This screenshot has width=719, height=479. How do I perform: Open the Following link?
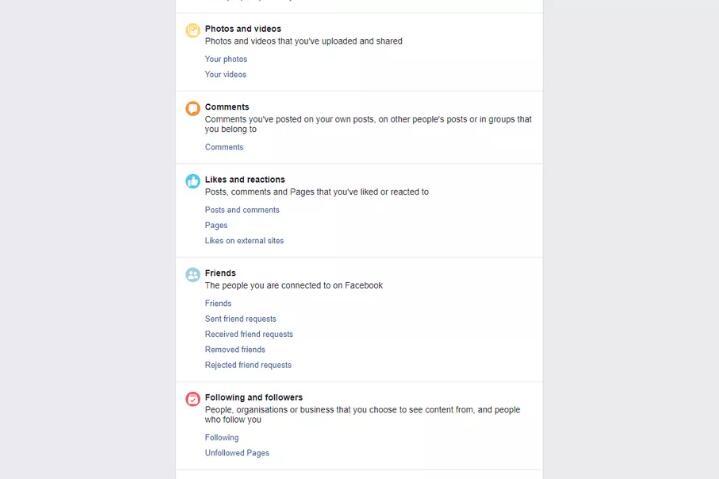[x=222, y=437]
